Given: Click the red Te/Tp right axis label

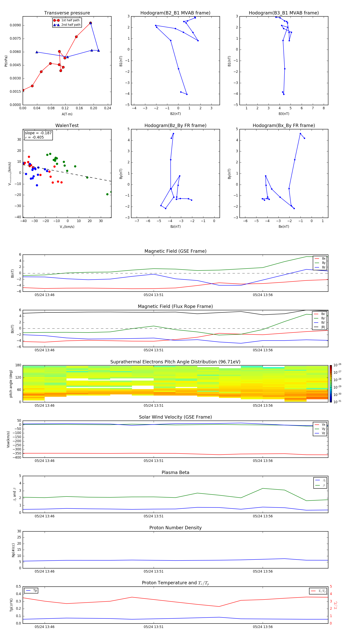Looking at the screenshot, I should (x=336, y=605).
